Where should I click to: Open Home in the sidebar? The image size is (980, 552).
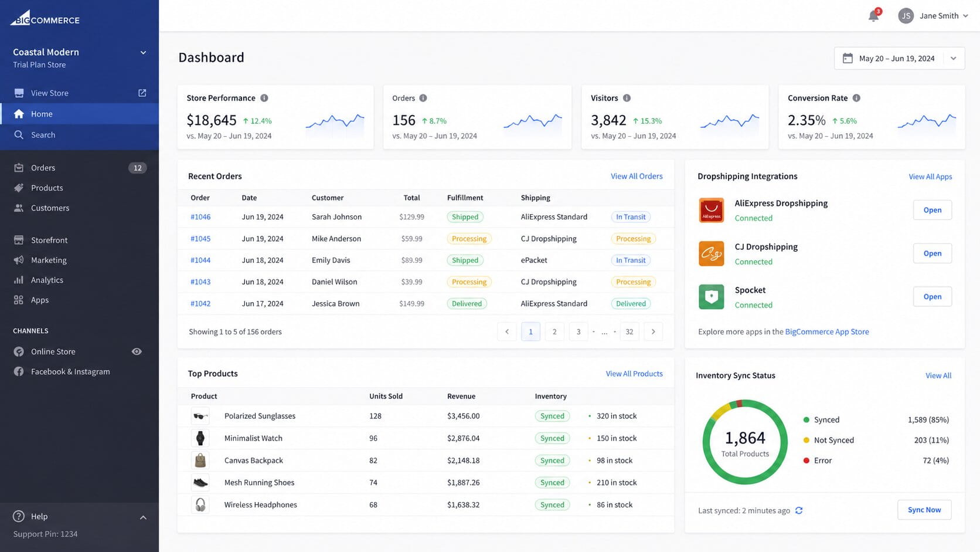point(79,114)
